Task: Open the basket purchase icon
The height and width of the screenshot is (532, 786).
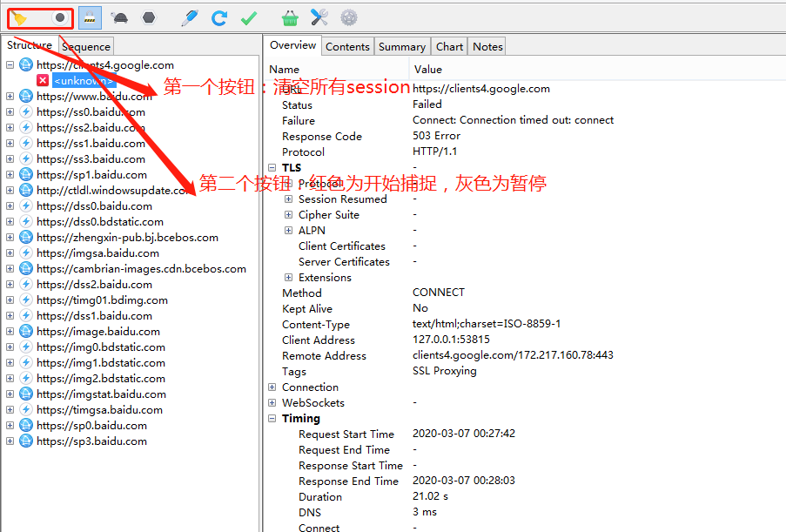Action: [x=290, y=18]
